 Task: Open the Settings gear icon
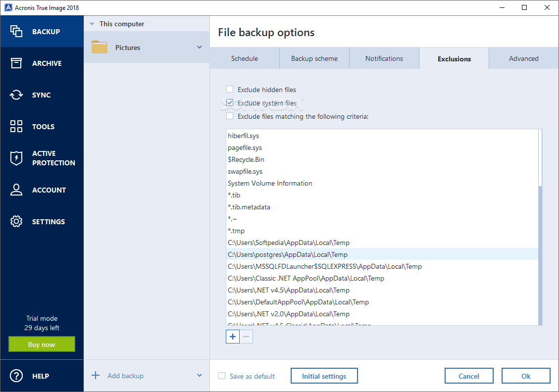click(x=16, y=221)
